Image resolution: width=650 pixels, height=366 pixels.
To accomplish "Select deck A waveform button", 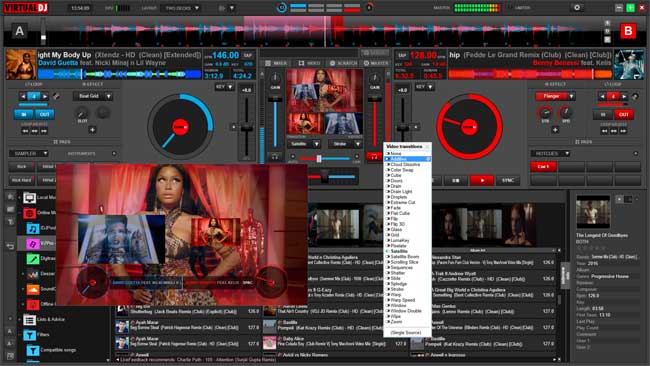I will point(19,31).
